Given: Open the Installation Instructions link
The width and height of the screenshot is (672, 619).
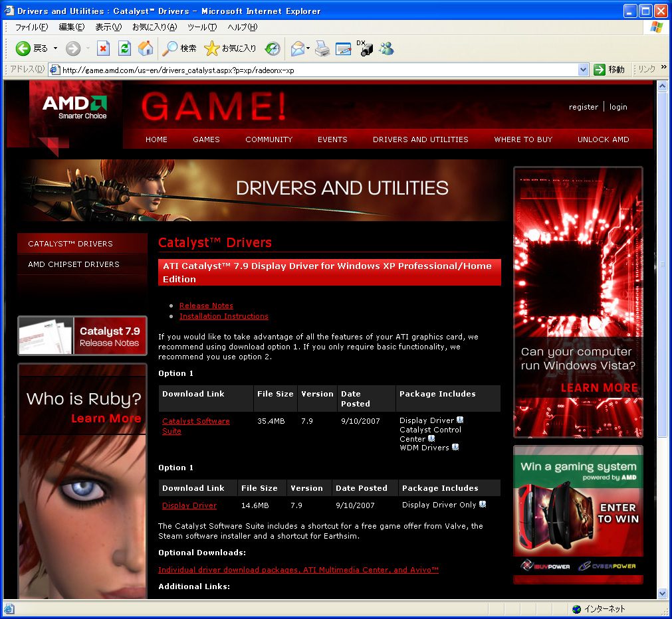Looking at the screenshot, I should coord(224,316).
